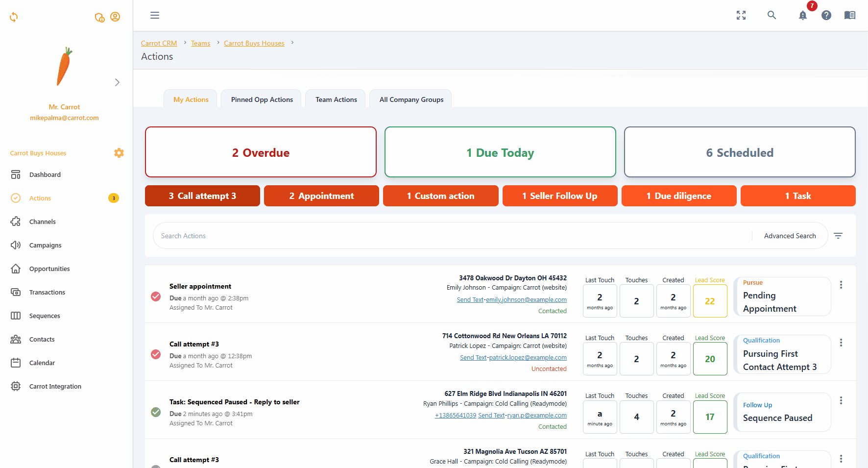Viewport: 868px width, 468px height.
Task: Open more options for Ryan Phillips row
Action: [841, 400]
